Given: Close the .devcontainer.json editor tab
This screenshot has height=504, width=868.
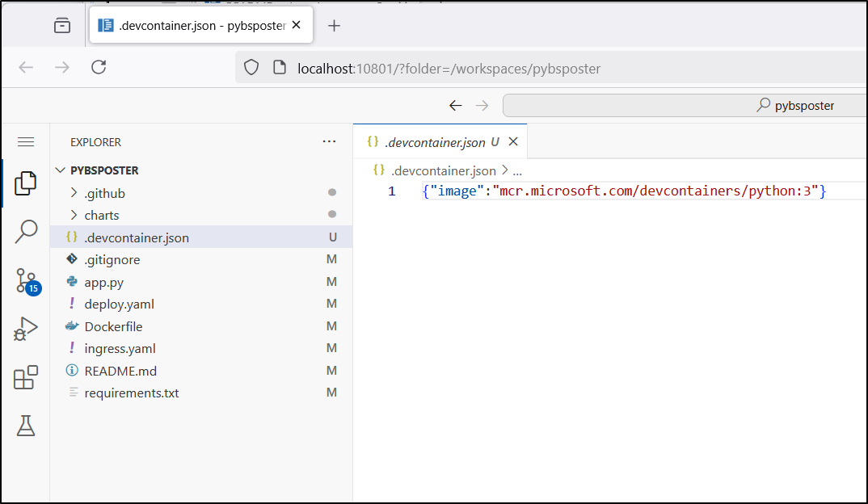Looking at the screenshot, I should pos(512,142).
